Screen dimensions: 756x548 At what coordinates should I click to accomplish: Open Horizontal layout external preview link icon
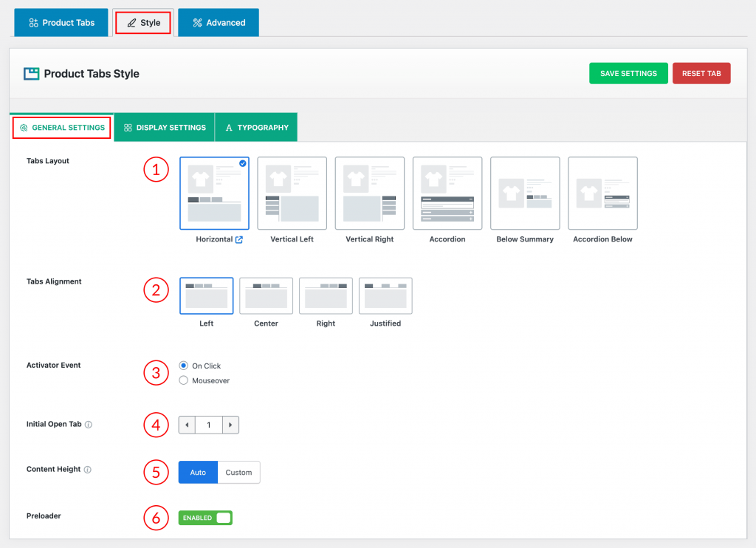click(x=239, y=239)
